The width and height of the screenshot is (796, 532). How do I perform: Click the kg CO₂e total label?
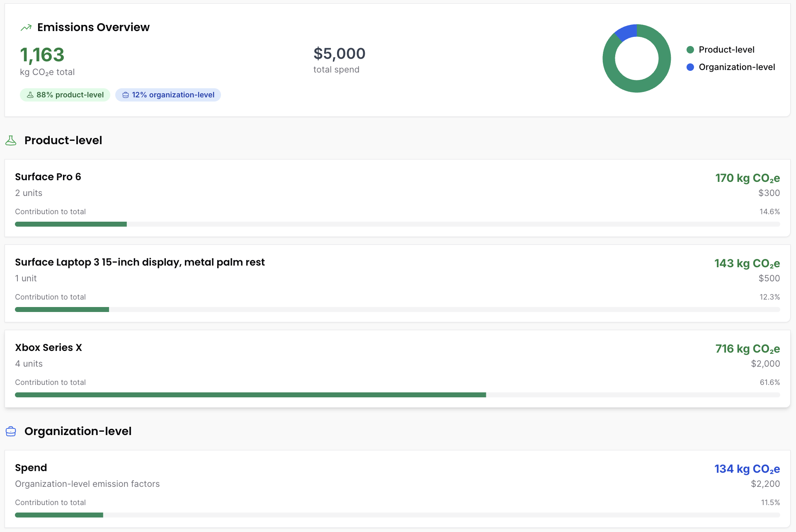[x=47, y=72]
